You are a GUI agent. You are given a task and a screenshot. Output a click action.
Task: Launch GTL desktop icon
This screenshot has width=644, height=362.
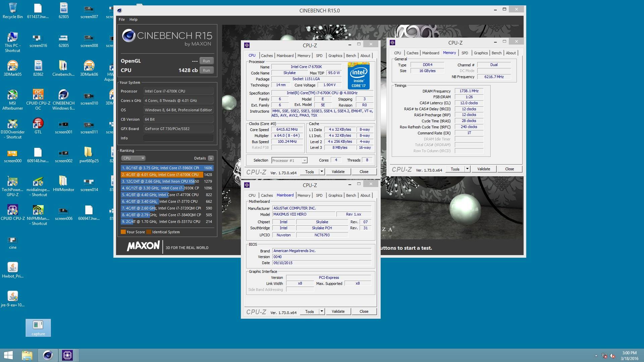click(38, 126)
